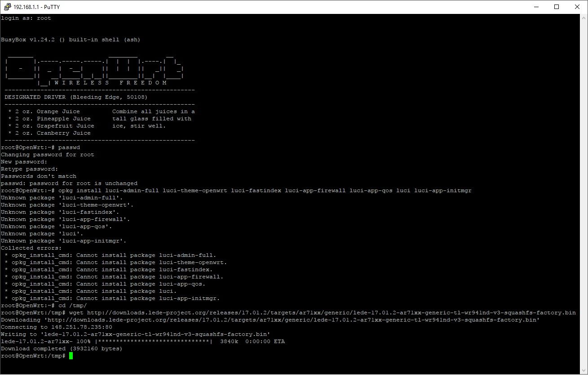This screenshot has width=588, height=375.
Task: Click the 'login as: root' line
Action: click(26, 18)
